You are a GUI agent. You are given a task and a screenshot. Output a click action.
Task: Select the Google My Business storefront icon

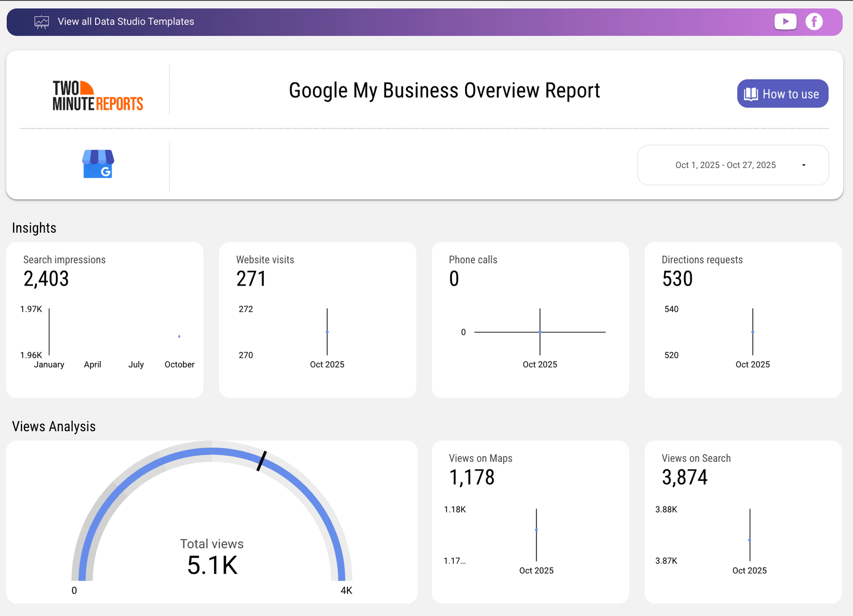pos(98,164)
